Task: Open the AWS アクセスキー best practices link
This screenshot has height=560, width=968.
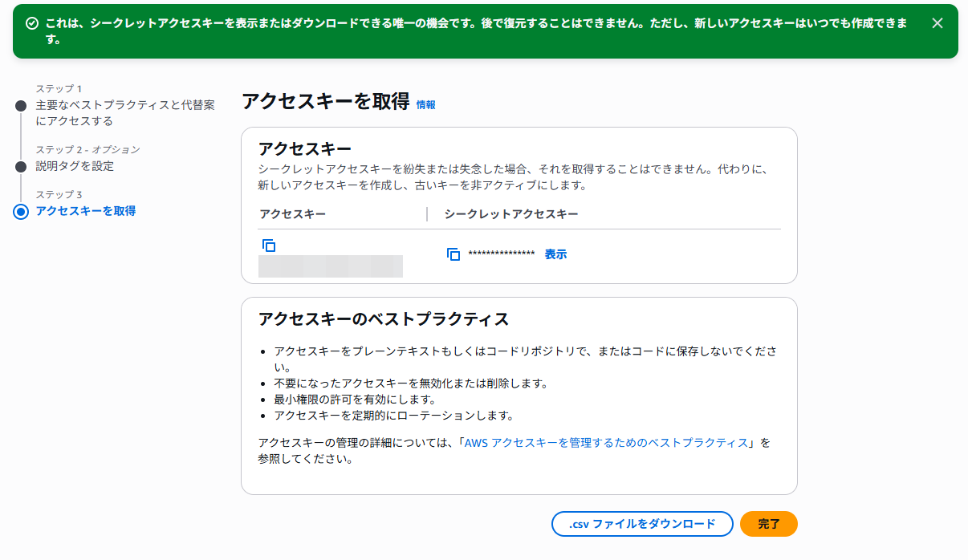Action: (606, 443)
